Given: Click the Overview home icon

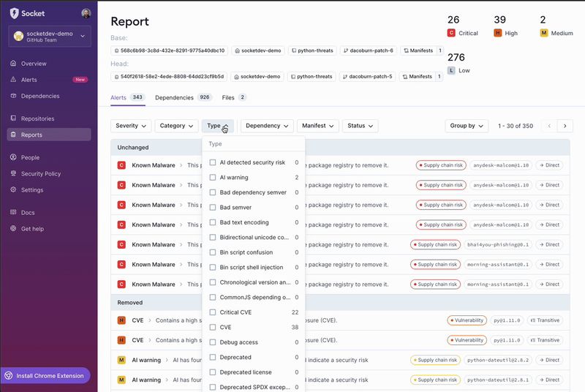Looking at the screenshot, I should (x=13, y=64).
